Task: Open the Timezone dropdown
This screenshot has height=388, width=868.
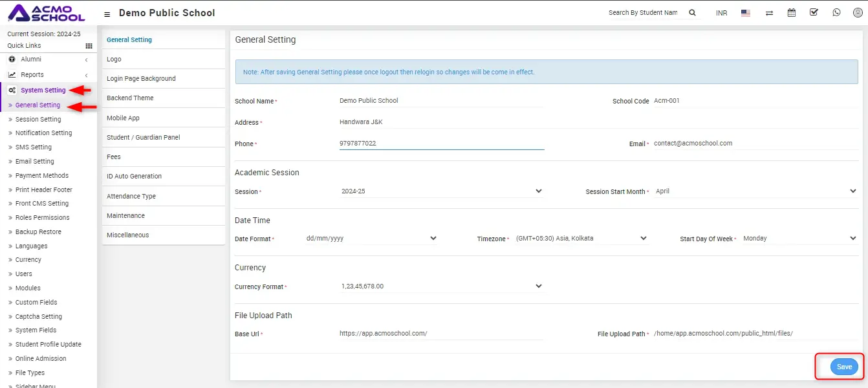Action: click(x=580, y=239)
